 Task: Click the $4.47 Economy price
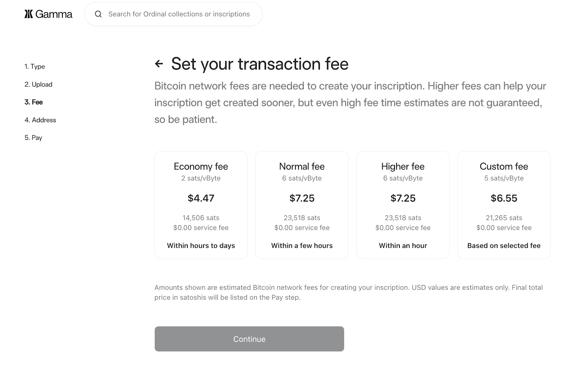201,198
